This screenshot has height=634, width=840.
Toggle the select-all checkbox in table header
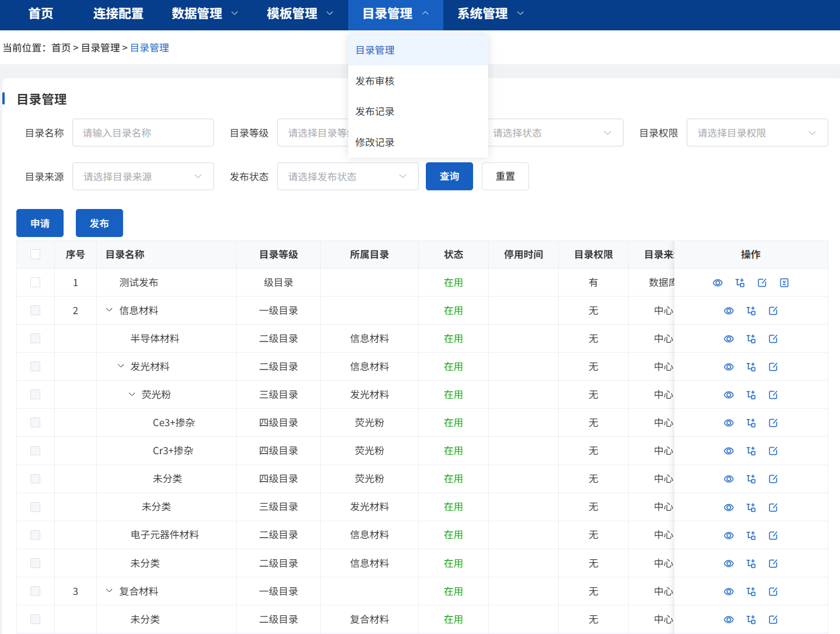pyautogui.click(x=36, y=255)
